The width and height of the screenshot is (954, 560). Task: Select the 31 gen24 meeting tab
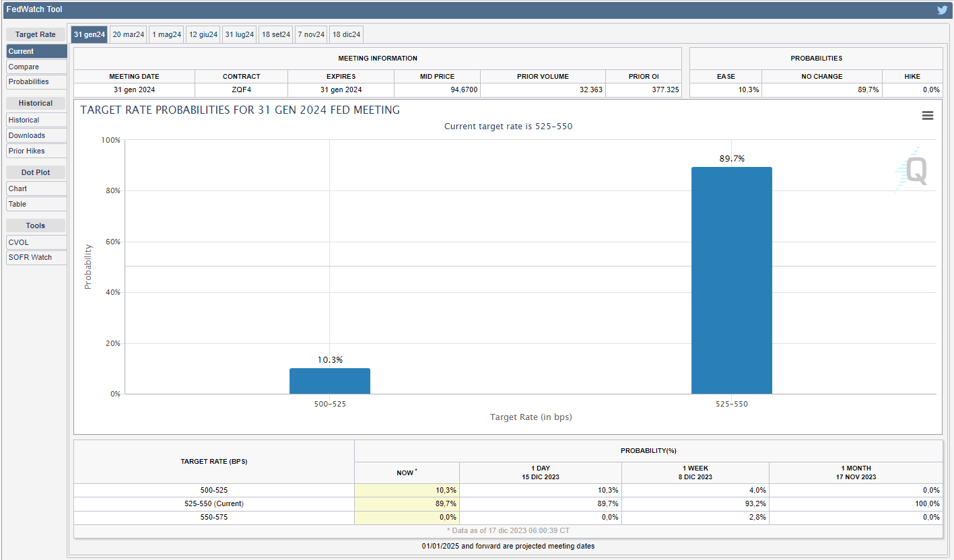pos(90,34)
